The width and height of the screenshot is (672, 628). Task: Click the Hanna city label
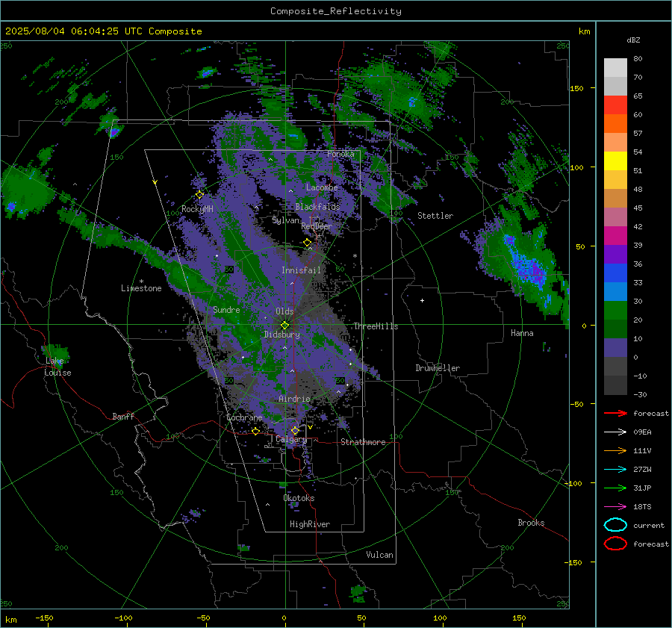(x=522, y=333)
